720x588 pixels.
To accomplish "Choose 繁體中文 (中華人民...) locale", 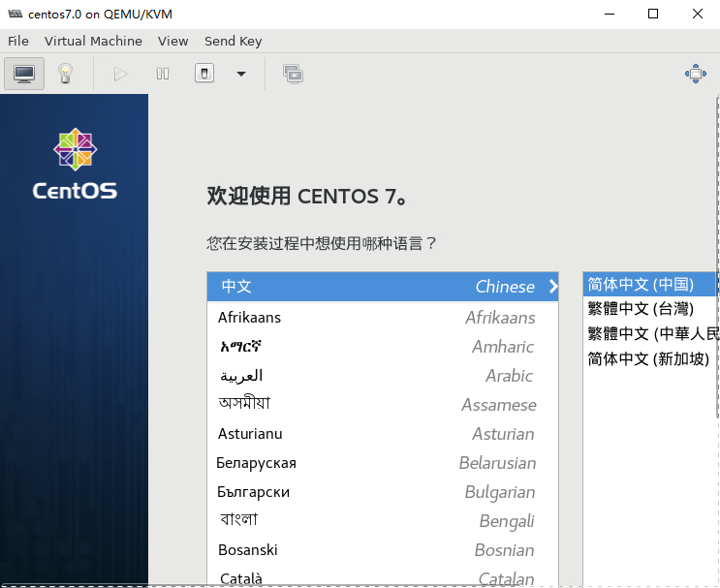I will (x=650, y=333).
